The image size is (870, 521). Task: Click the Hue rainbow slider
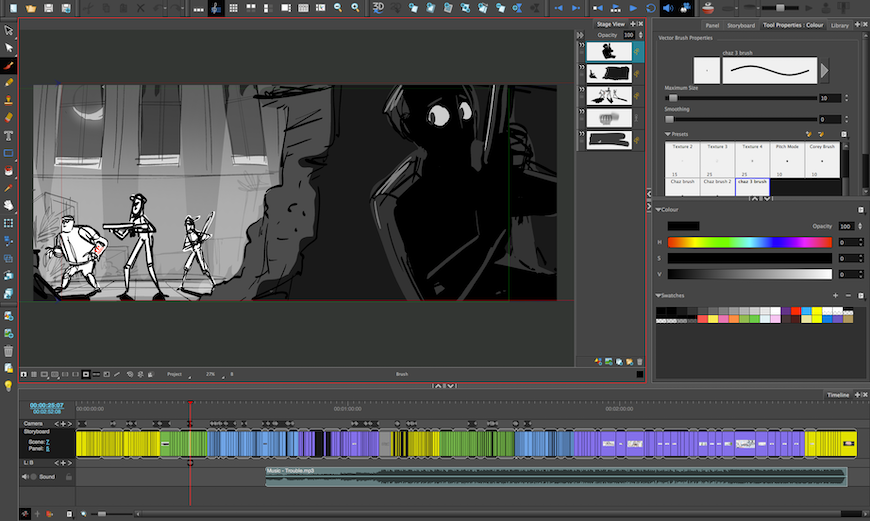point(750,242)
